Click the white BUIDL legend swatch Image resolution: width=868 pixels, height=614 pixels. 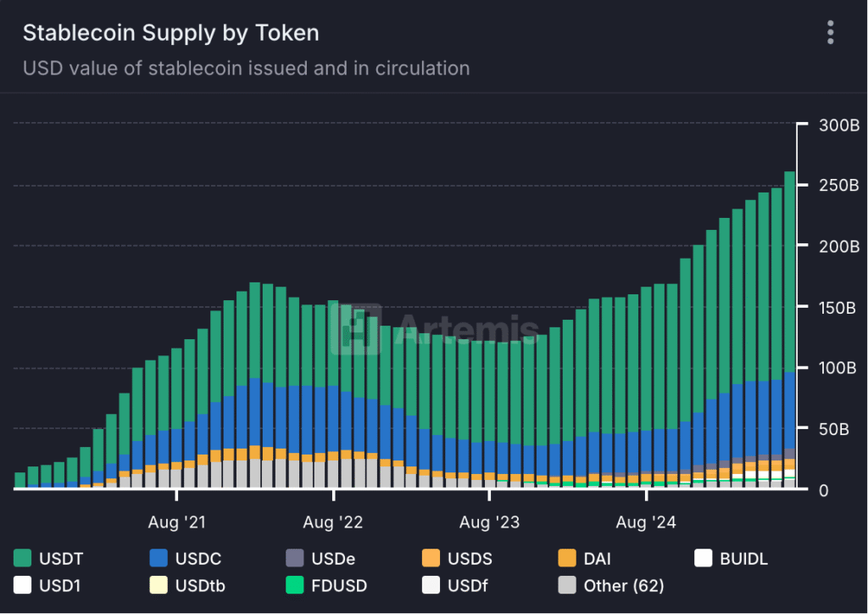click(704, 558)
